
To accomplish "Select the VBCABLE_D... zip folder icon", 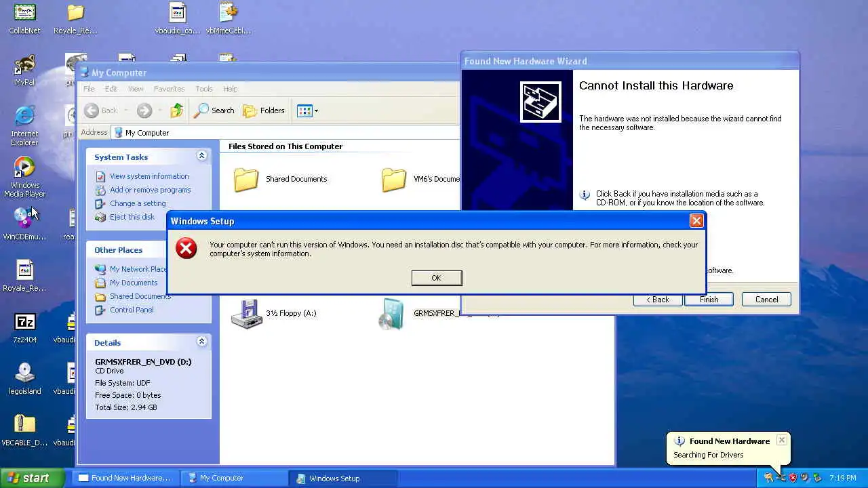I will tap(25, 430).
